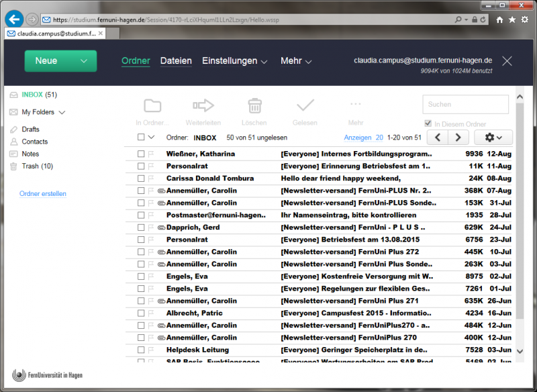Screen dimensions: 537x392
Task: Open the selection options arrow beside select-all
Action: pos(152,138)
